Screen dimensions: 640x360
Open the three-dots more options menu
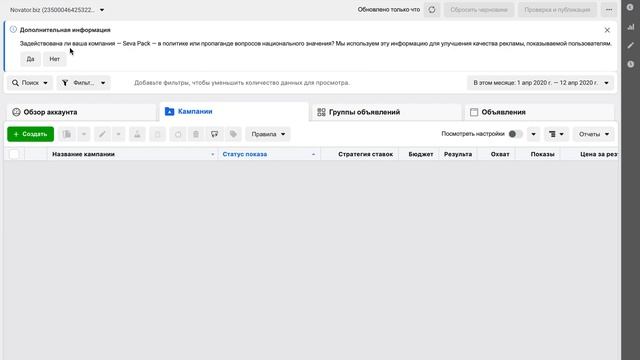coord(609,10)
